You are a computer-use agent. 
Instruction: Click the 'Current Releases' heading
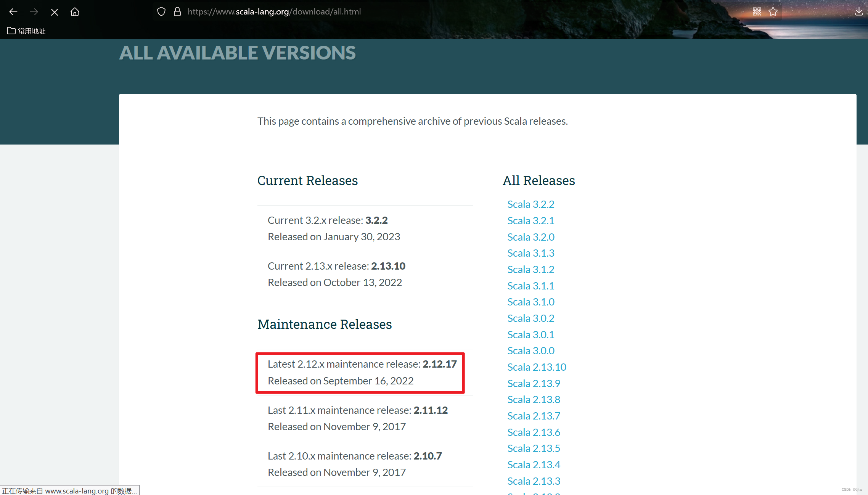coord(307,180)
